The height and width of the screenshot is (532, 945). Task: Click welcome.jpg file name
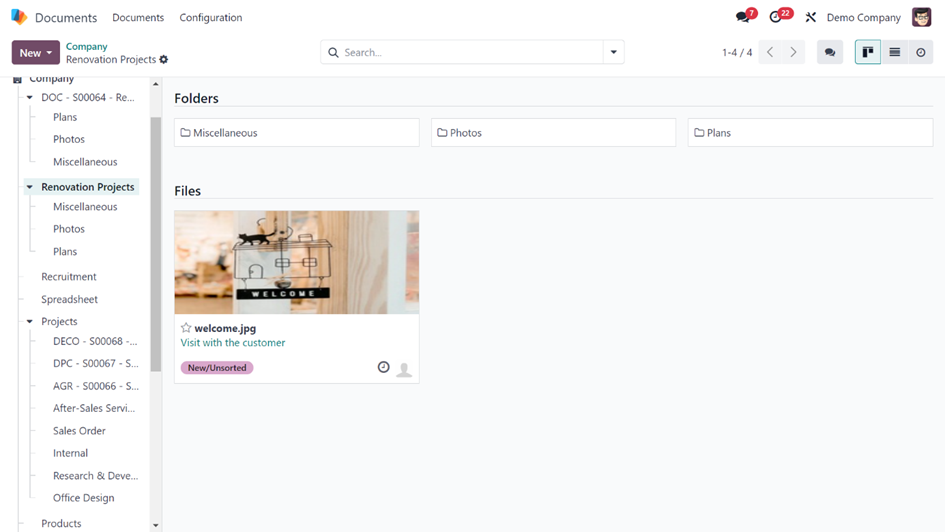coord(225,328)
